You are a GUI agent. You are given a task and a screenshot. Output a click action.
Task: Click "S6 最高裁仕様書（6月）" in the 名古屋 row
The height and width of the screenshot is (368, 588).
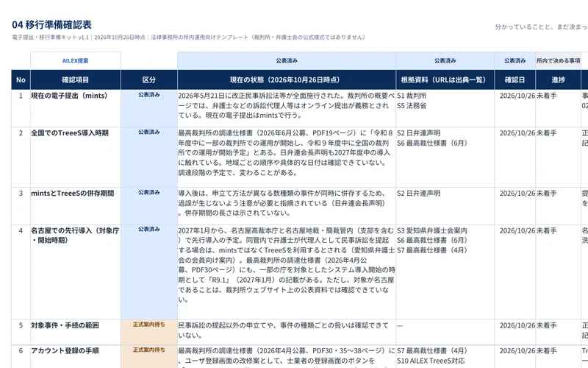432,241
